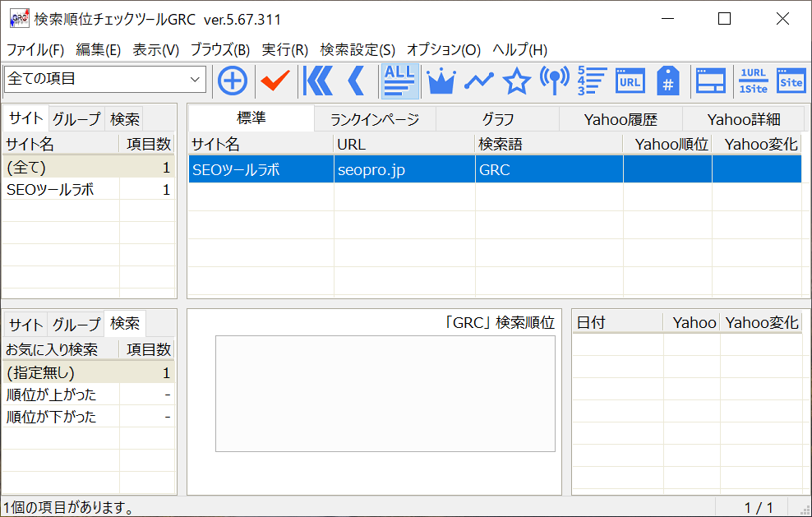Click the line graph trend icon
The height and width of the screenshot is (517, 812).
coord(479,81)
